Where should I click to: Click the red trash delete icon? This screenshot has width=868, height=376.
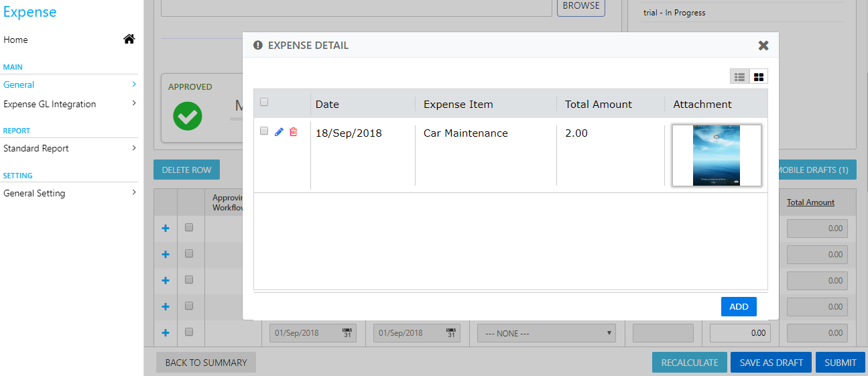(293, 132)
